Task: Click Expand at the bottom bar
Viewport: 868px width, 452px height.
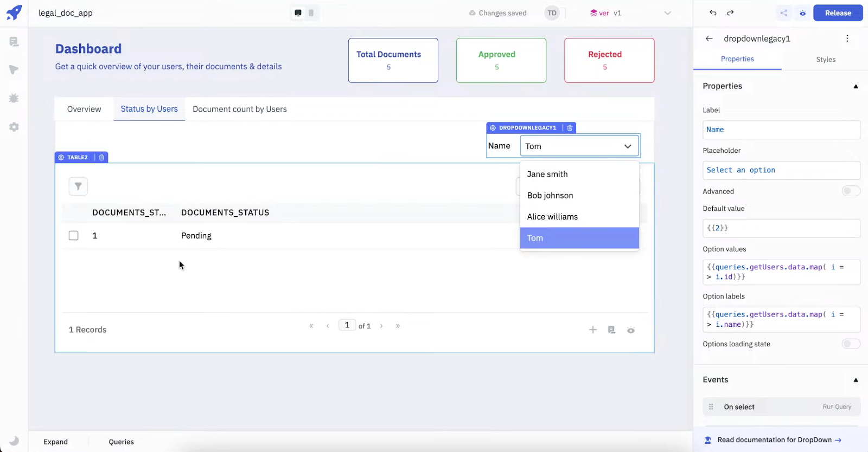Action: [x=56, y=442]
